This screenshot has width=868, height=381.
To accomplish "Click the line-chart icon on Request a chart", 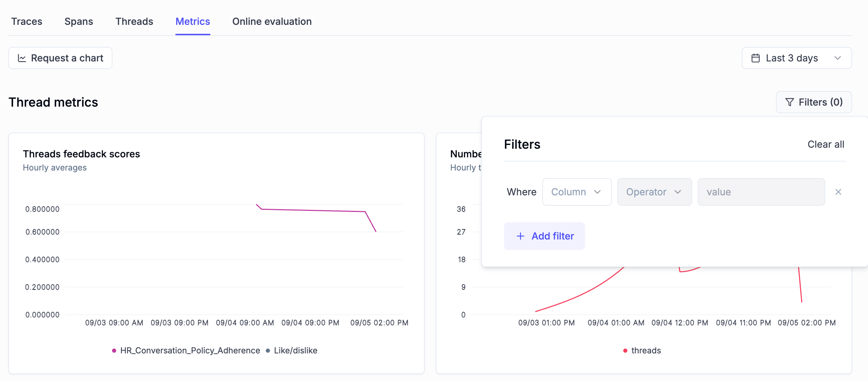I will click(22, 58).
